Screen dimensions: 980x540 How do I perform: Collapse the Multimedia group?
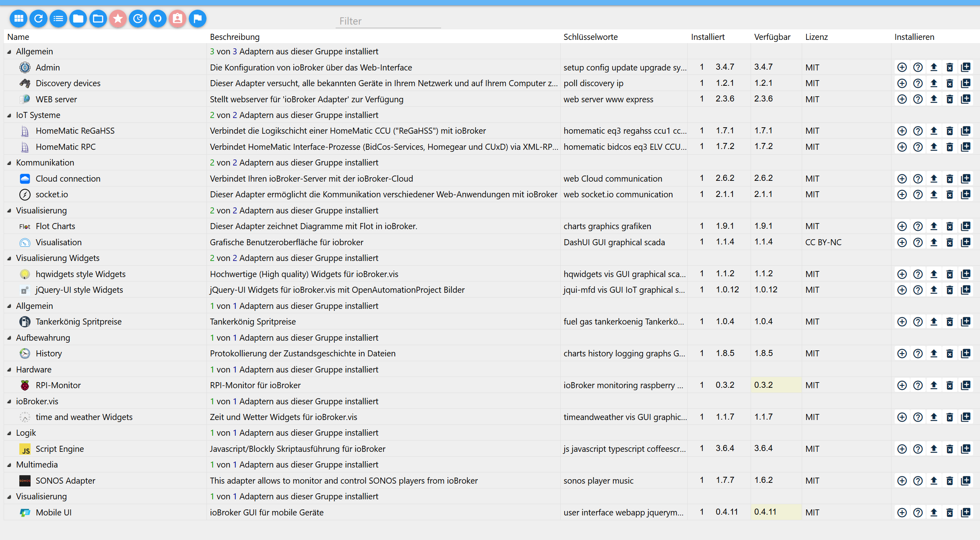9,465
